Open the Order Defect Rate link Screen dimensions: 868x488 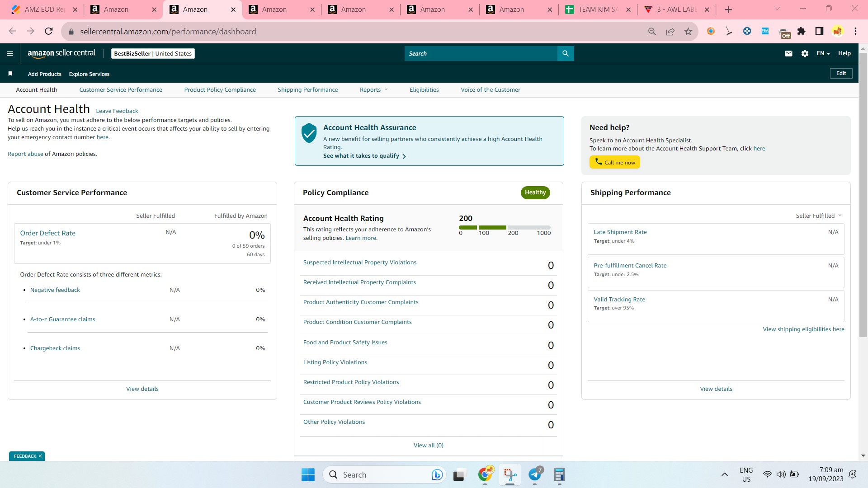pos(48,233)
